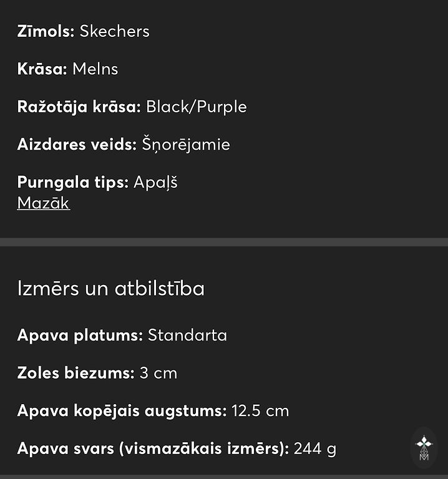Click the brand value "Skechers"

tap(114, 31)
